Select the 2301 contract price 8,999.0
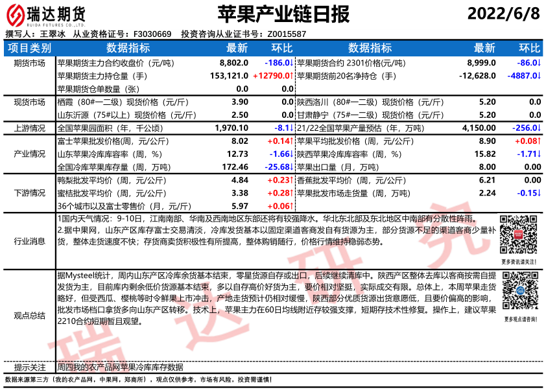The width and height of the screenshot is (546, 392). (x=481, y=63)
